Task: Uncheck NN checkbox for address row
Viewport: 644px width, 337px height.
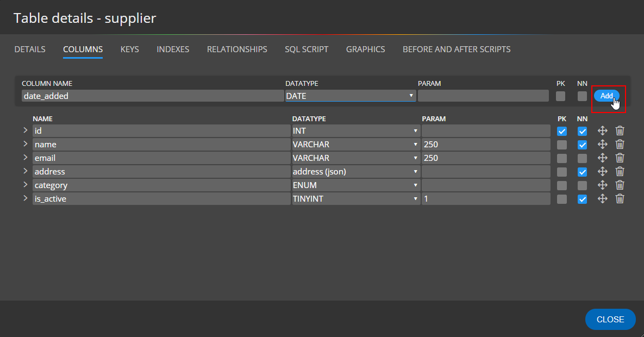Action: (x=583, y=172)
